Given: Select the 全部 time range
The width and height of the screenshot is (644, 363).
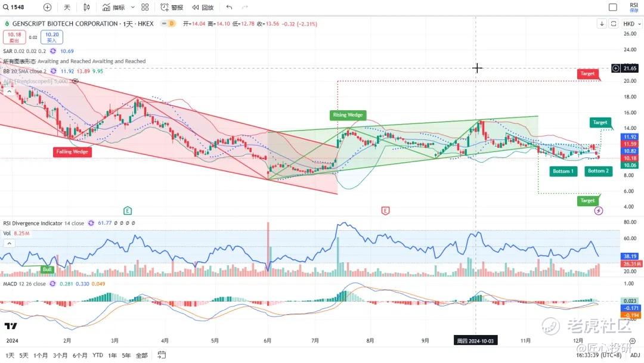Looking at the screenshot, I should [142, 355].
